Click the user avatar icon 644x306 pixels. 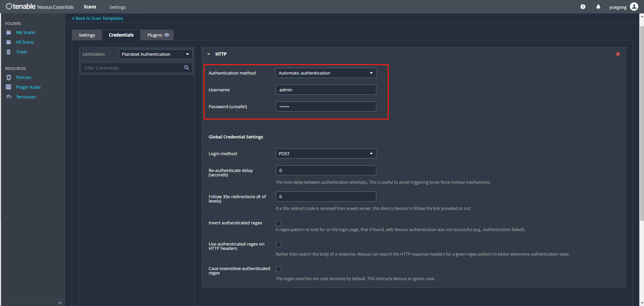click(634, 7)
